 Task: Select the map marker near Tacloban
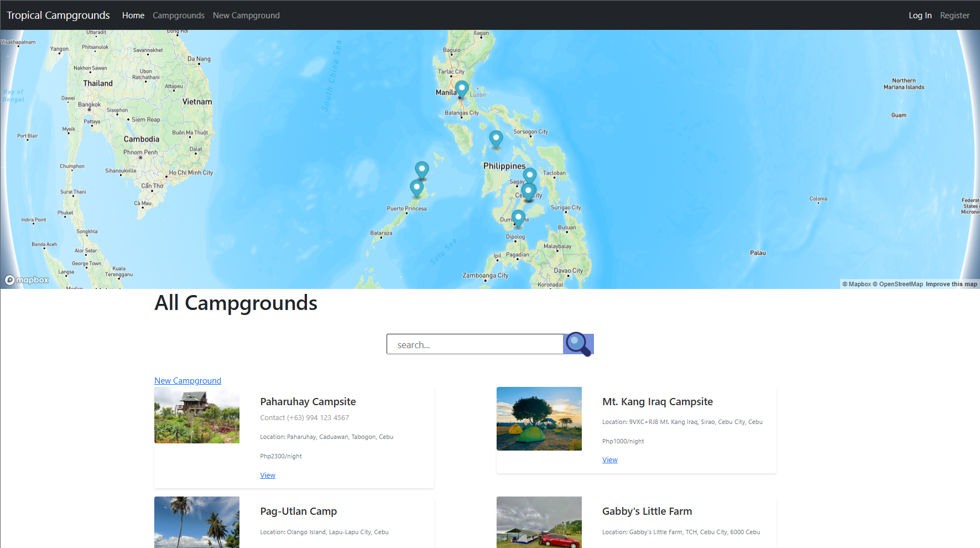530,177
